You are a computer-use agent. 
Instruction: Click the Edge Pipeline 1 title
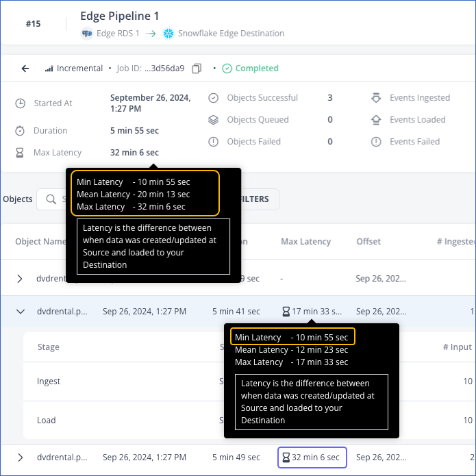pyautogui.click(x=120, y=16)
